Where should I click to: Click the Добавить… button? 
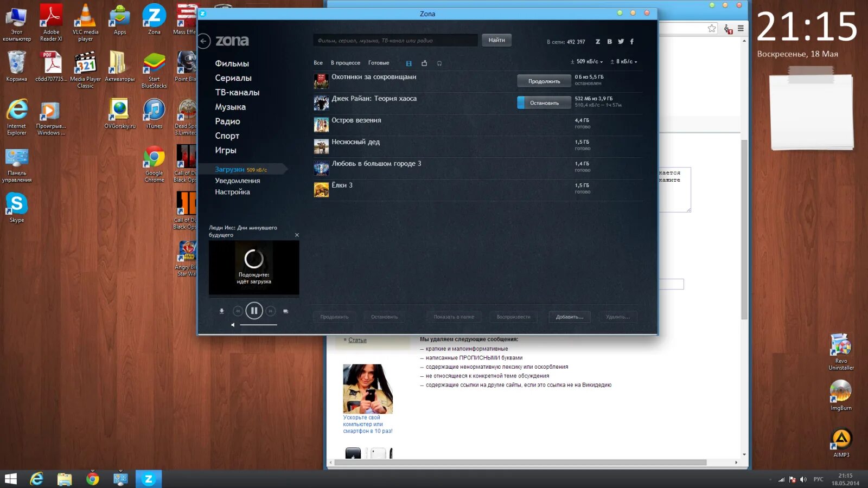pos(570,317)
